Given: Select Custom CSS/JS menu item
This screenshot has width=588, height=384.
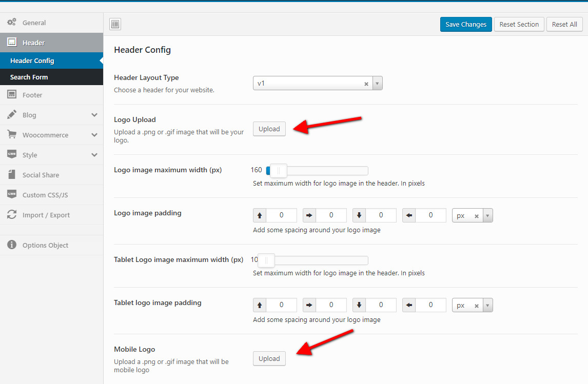Looking at the screenshot, I should click(45, 195).
